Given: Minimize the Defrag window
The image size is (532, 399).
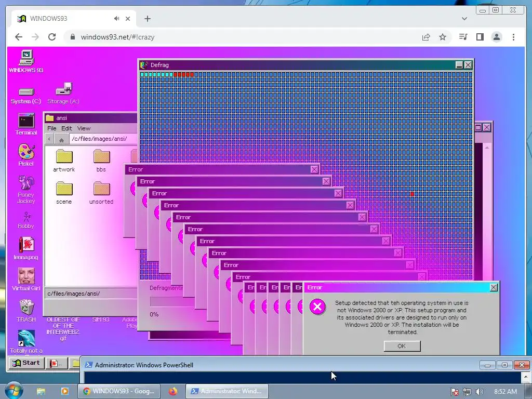Looking at the screenshot, I should click(x=459, y=65).
